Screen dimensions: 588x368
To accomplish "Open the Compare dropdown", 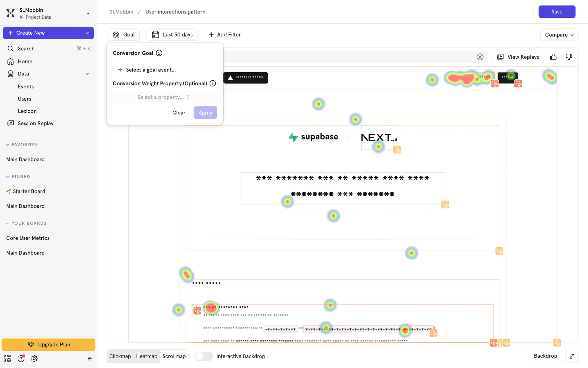I will point(559,35).
